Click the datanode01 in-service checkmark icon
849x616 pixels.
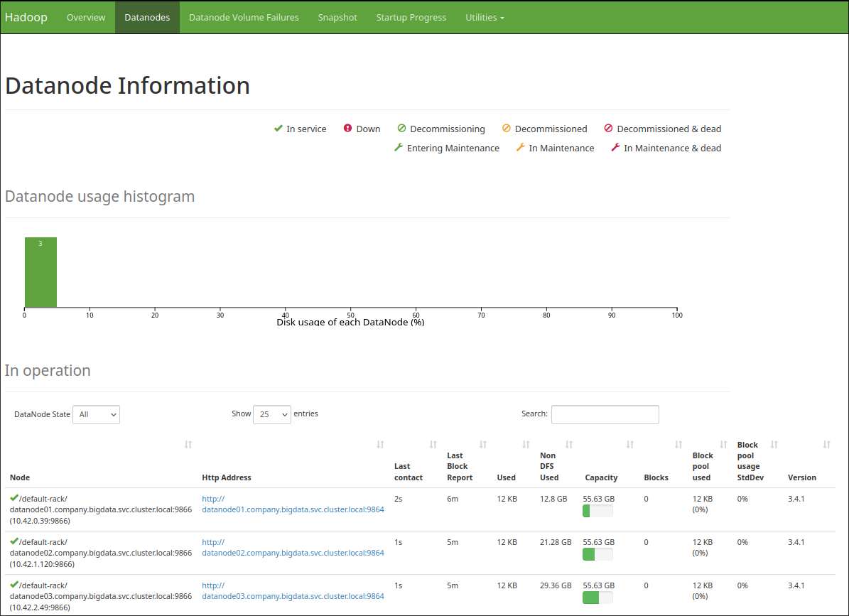[14, 498]
